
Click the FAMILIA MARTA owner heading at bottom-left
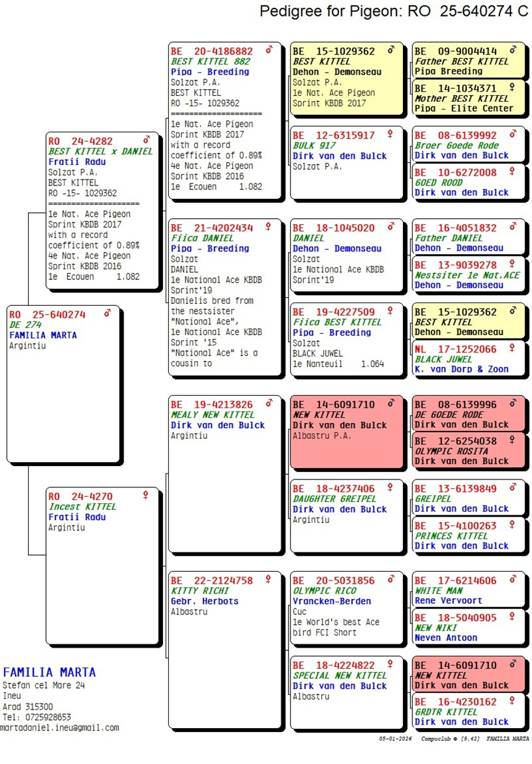(49, 672)
